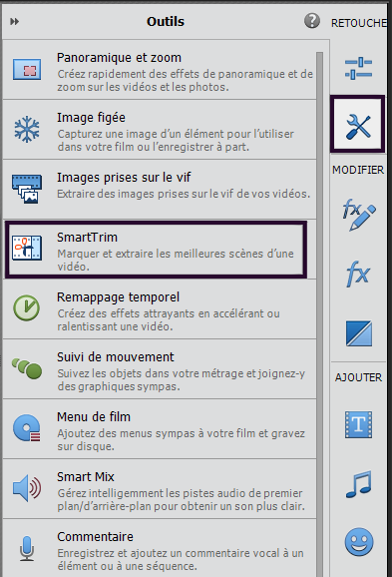Open the applied effects fx pencil panel

tap(359, 215)
